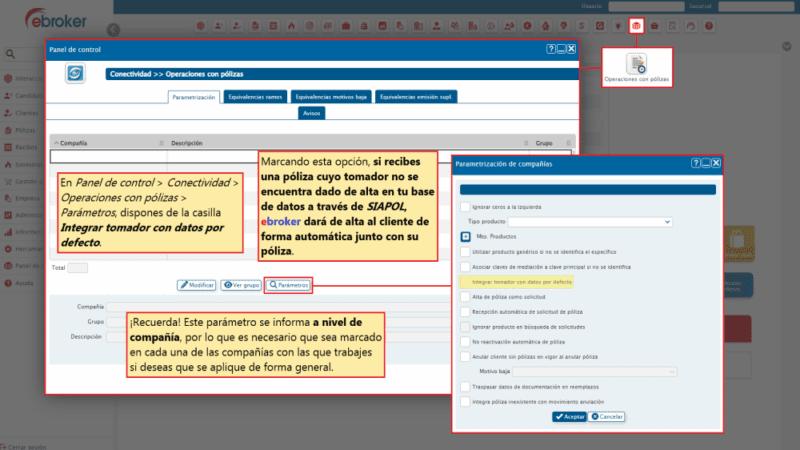Screen dimensions: 800x450
Task: Switch to the Equivalencias ramos tab
Action: (x=255, y=97)
